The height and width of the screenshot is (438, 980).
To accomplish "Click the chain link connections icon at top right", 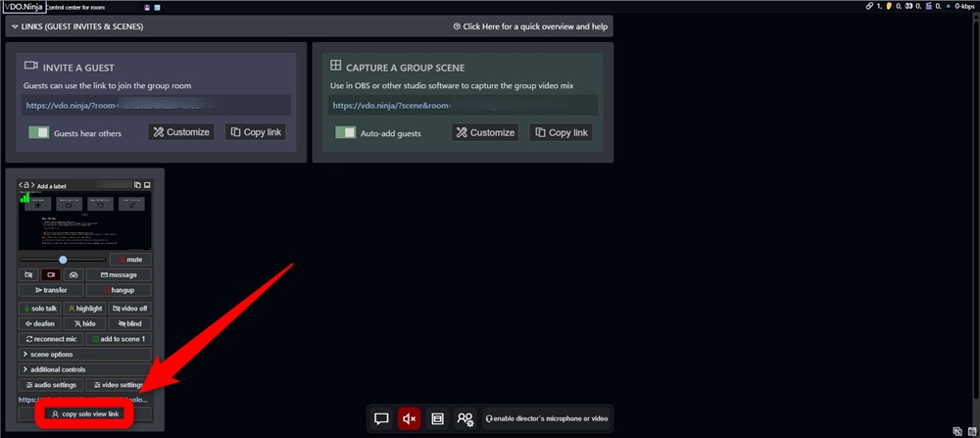I will (x=869, y=6).
